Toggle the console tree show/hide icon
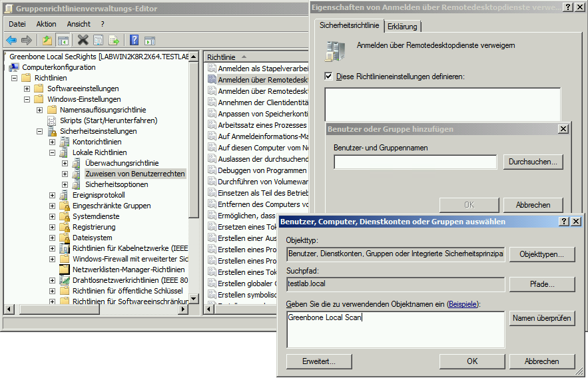 [x=63, y=41]
